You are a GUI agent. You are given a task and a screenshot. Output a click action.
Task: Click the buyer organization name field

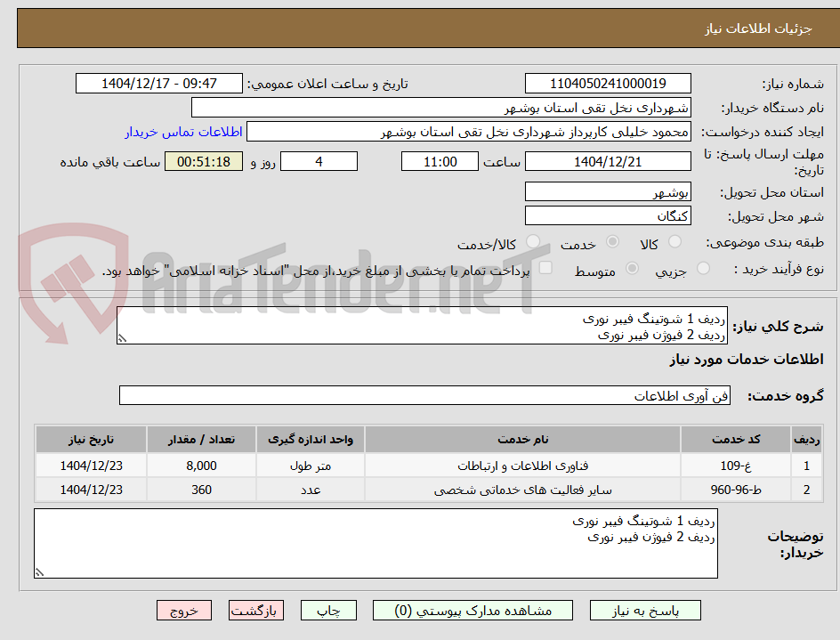(x=440, y=108)
